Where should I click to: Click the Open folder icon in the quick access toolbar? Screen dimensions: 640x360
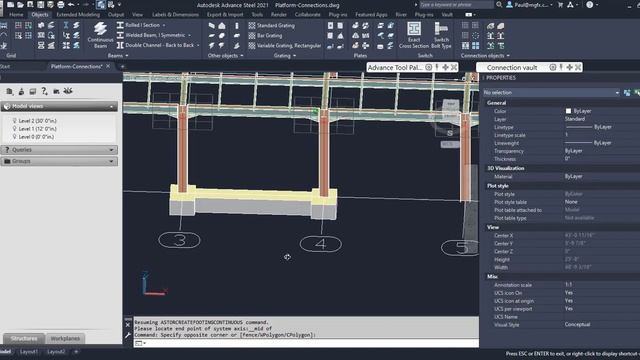20,5
